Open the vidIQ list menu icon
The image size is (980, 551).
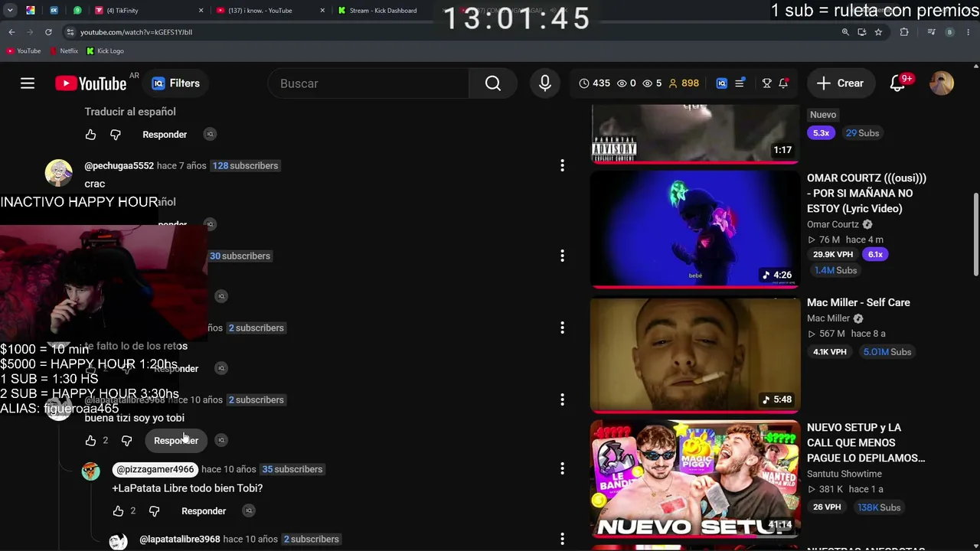(740, 83)
